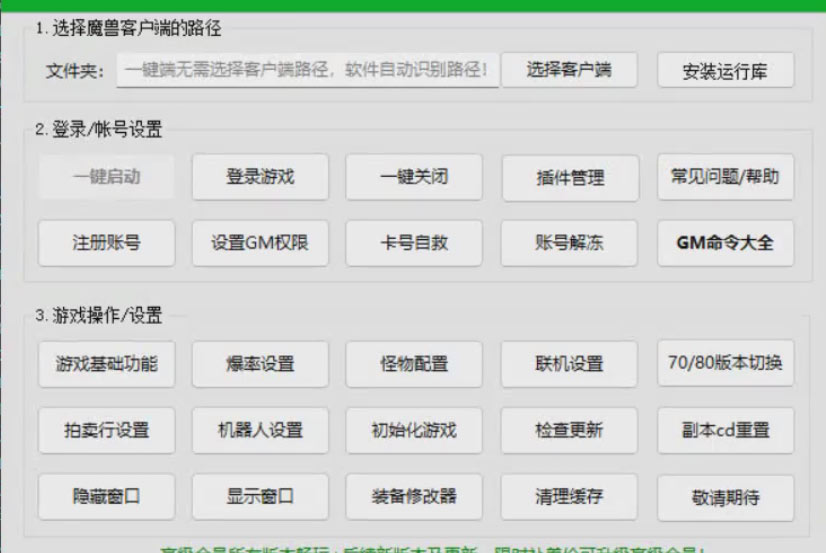This screenshot has width=826, height=553.
Task: Open 拍卖行设置
Action: point(106,430)
